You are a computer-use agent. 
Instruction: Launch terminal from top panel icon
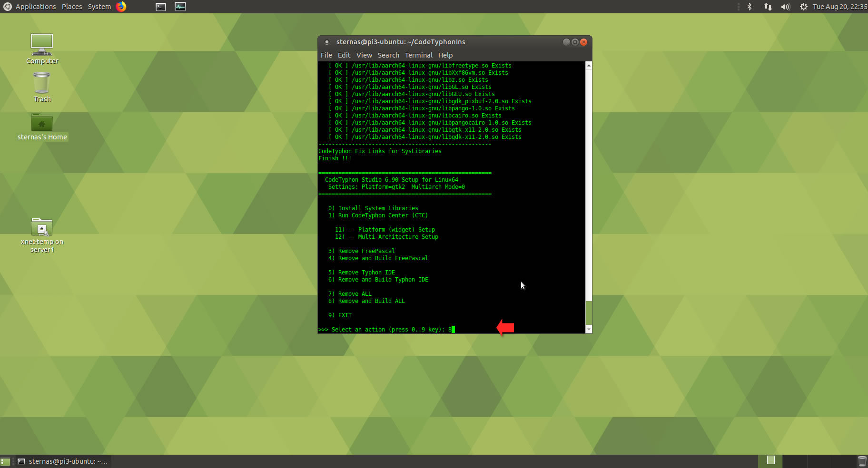161,7
